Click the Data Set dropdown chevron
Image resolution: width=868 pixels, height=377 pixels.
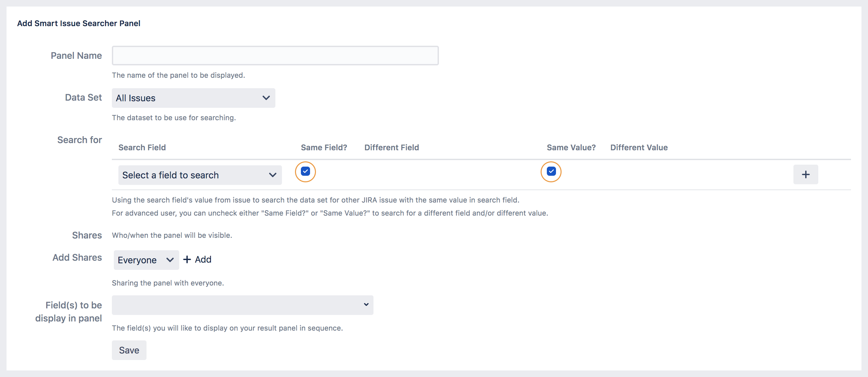click(266, 98)
